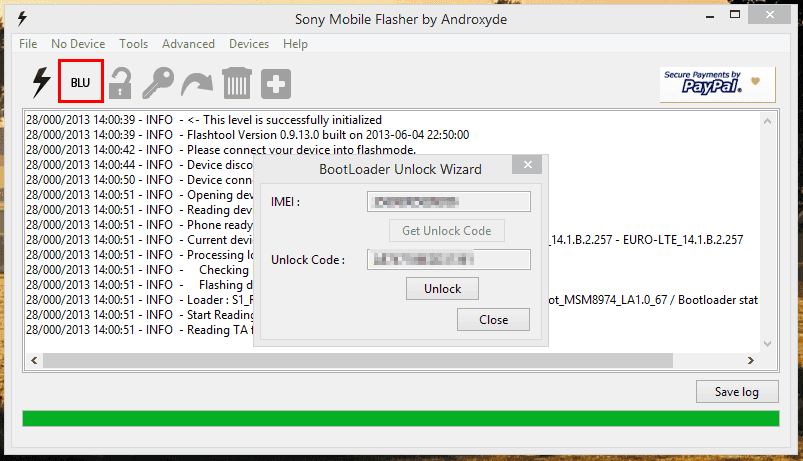This screenshot has height=461, width=803.
Task: Click the Unlock Code input field
Action: tap(449, 260)
